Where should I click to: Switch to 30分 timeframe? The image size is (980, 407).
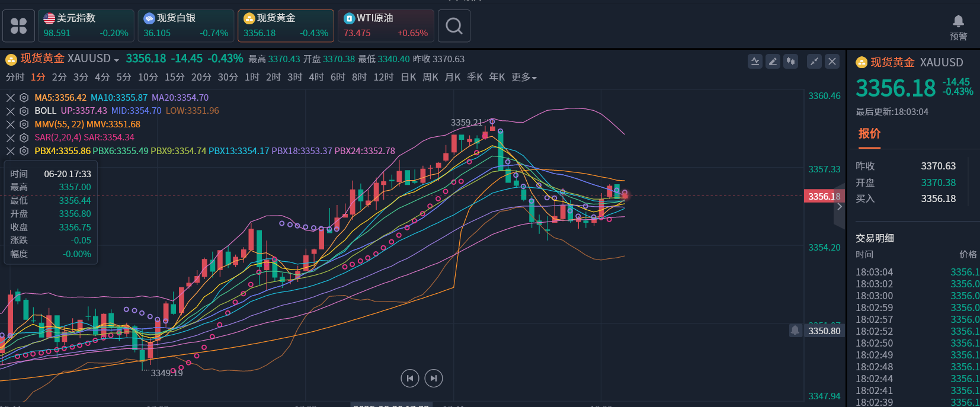228,78
